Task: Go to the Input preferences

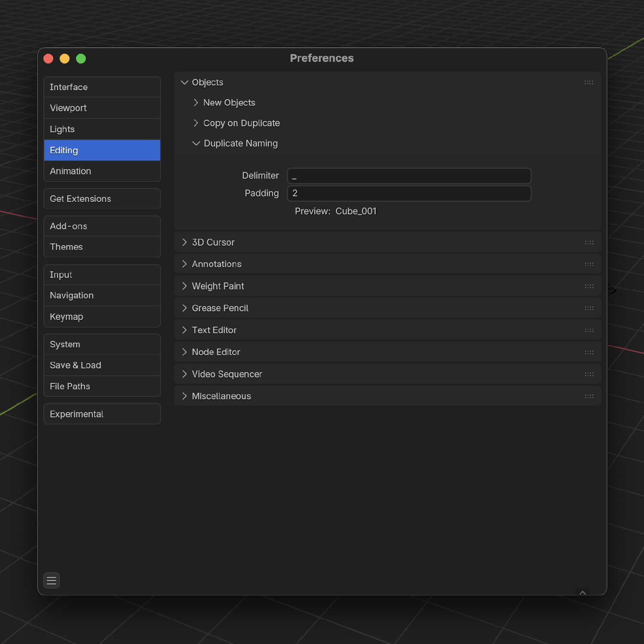Action: tap(102, 275)
